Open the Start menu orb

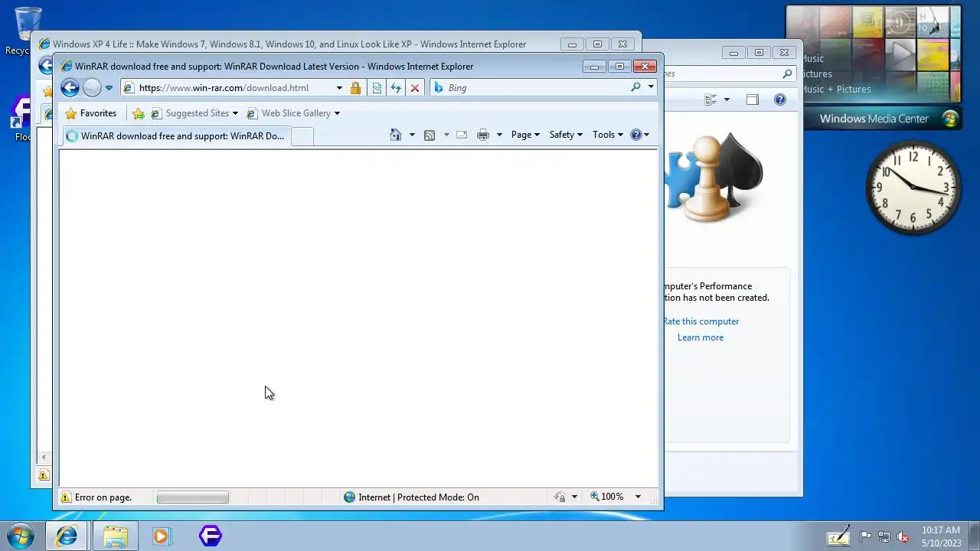tap(21, 536)
